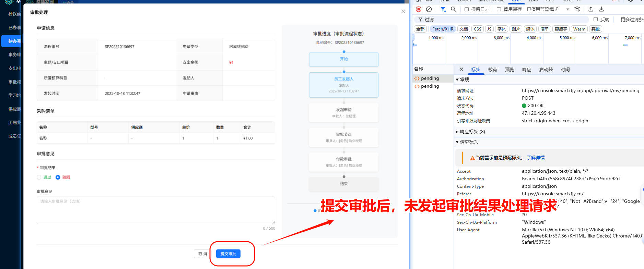The width and height of the screenshot is (644, 269).
Task: Open network conditions wifi icon
Action: [x=577, y=9]
